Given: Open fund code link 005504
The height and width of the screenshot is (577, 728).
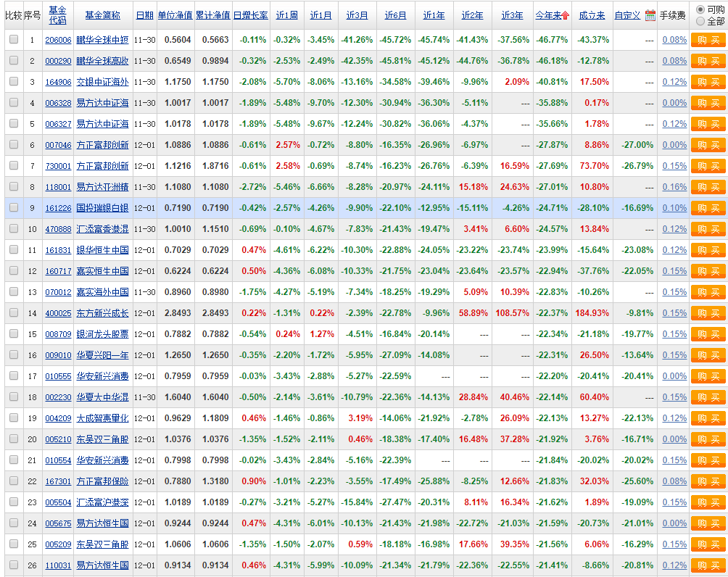Looking at the screenshot, I should (x=58, y=502).
